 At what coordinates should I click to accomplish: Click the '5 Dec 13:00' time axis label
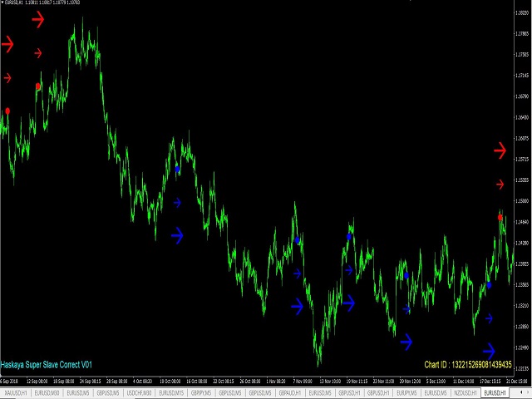point(436,382)
